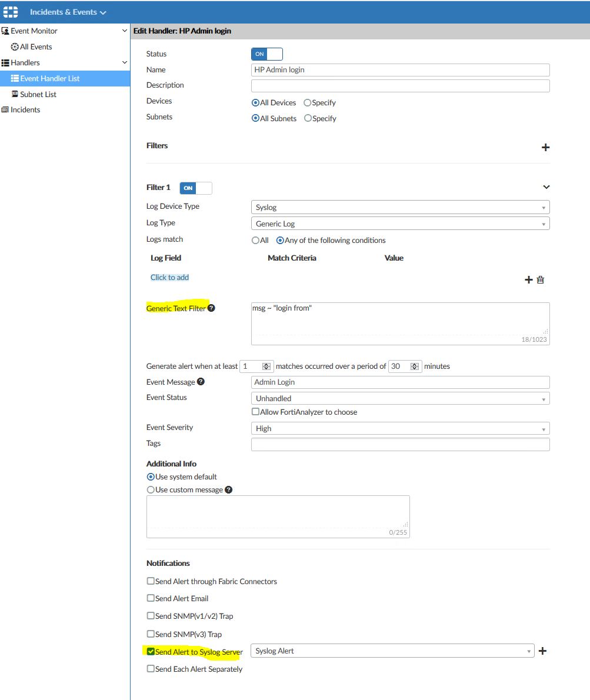Delete the log field condition with trash icon
This screenshot has width=590, height=700.
pos(541,280)
